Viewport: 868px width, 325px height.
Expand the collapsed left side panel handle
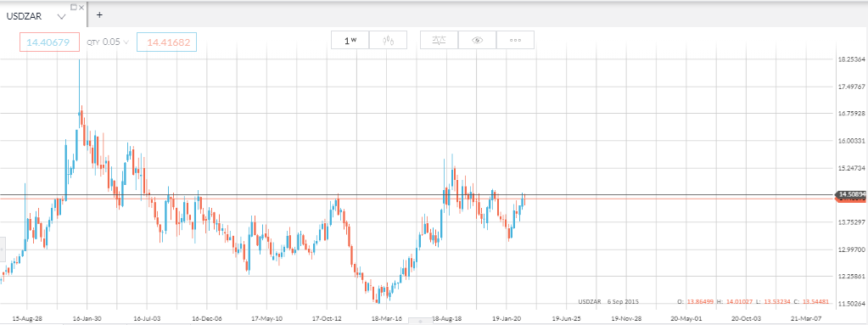(x=3, y=249)
